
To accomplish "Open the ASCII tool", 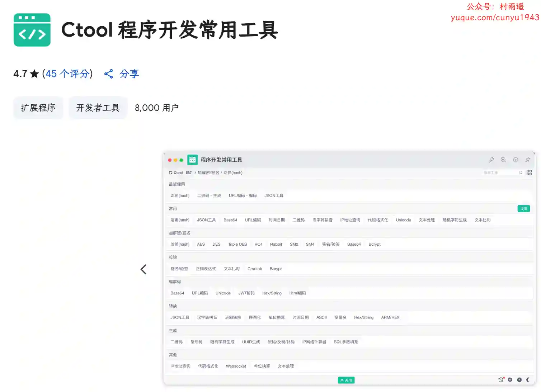I will 321,317.
